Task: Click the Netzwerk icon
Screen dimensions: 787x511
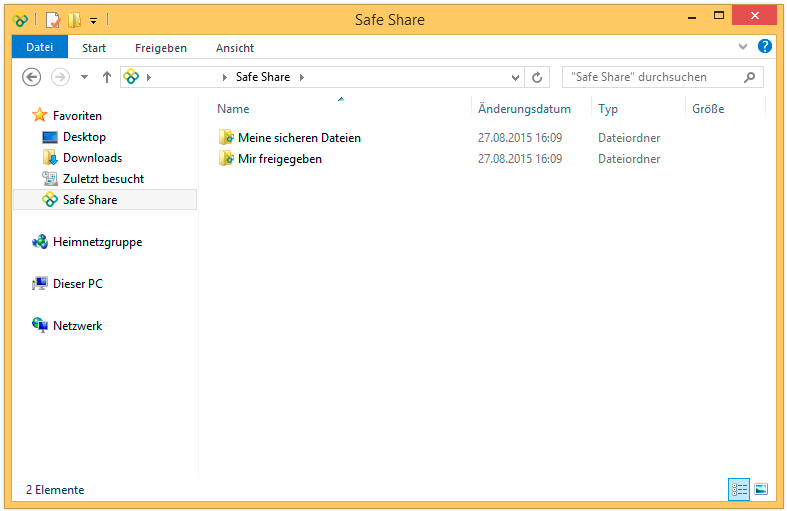Action: click(x=40, y=325)
